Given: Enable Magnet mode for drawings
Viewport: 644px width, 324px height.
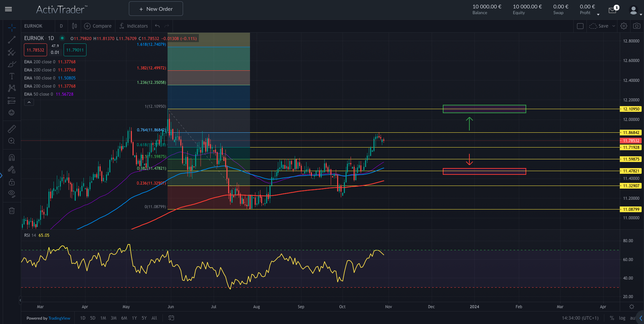Looking at the screenshot, I should 12,157.
